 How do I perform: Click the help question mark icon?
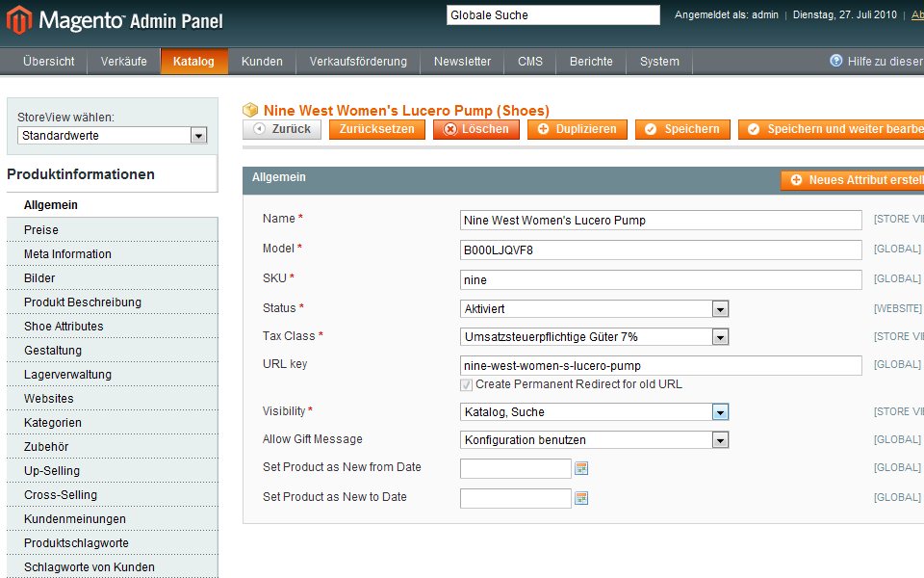[x=835, y=60]
